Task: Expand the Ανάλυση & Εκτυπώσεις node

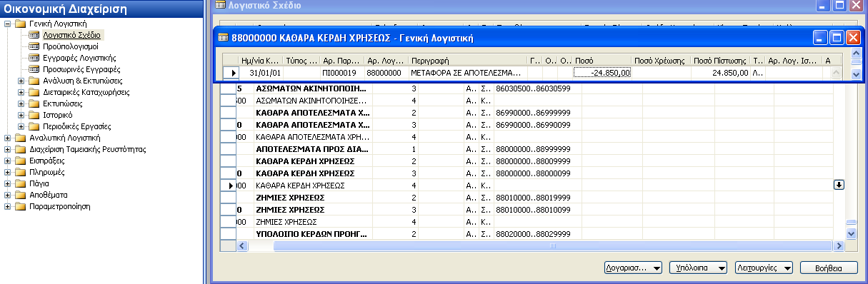Action: [21, 81]
